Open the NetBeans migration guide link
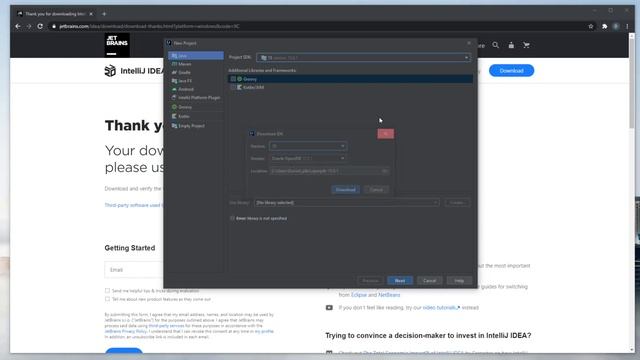The width and height of the screenshot is (640, 360). click(x=389, y=295)
